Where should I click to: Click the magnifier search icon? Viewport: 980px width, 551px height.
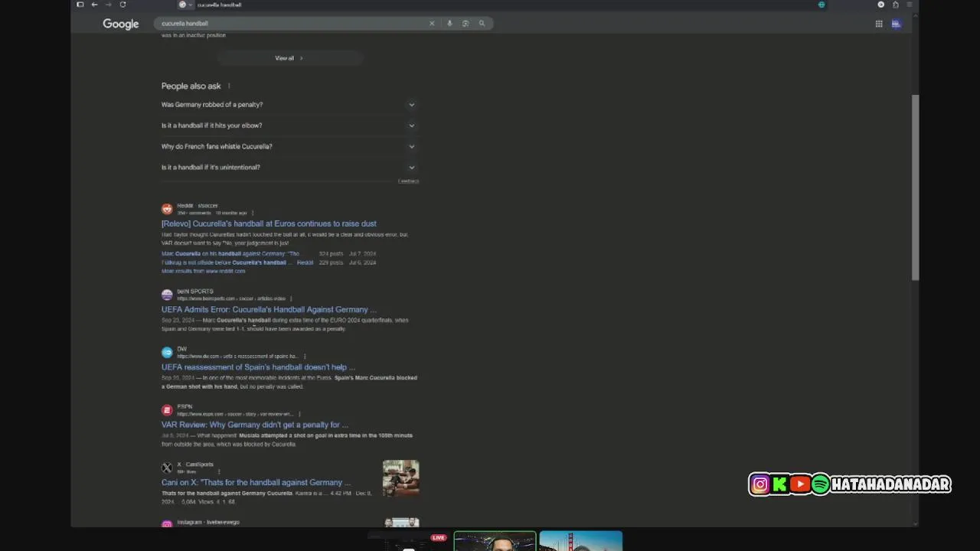tap(482, 24)
